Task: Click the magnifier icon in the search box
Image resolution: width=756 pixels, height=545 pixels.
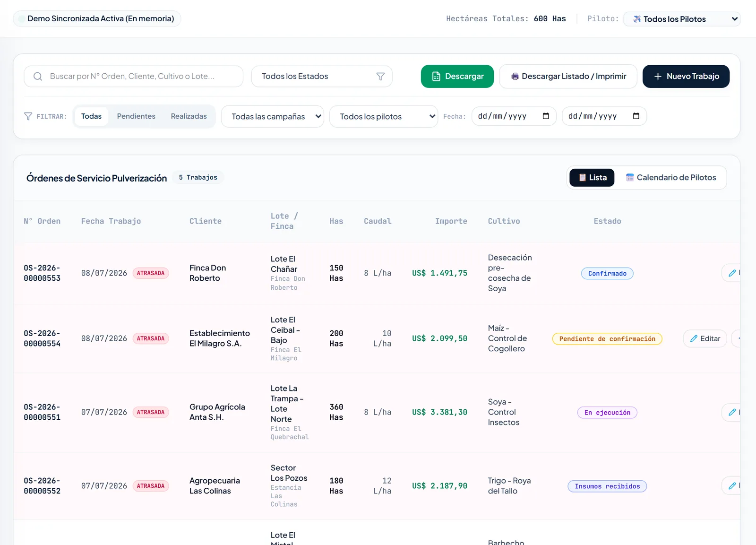Action: tap(38, 77)
